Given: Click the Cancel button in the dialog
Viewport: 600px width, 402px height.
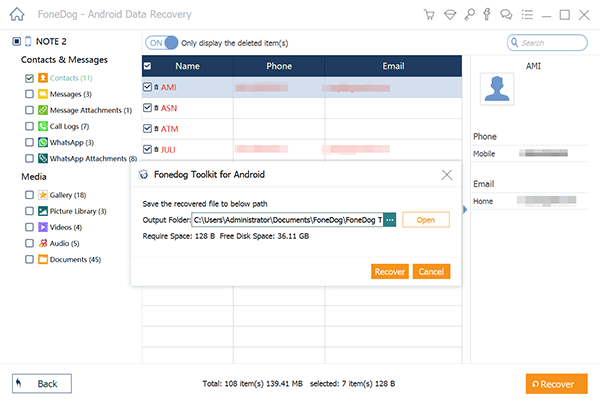Looking at the screenshot, I should pyautogui.click(x=431, y=272).
